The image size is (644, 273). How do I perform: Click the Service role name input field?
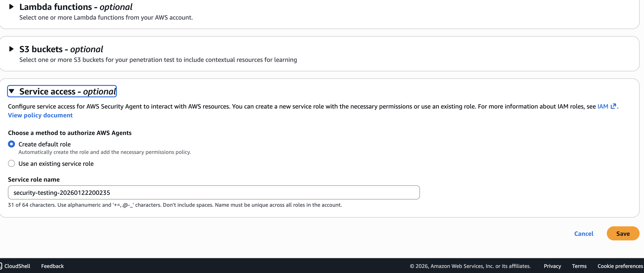(x=214, y=192)
